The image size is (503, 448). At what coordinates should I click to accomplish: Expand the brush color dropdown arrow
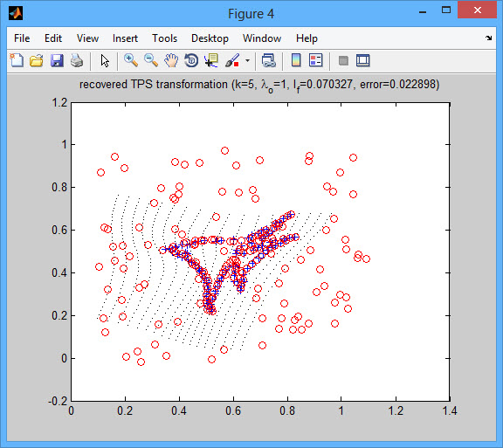point(247,60)
